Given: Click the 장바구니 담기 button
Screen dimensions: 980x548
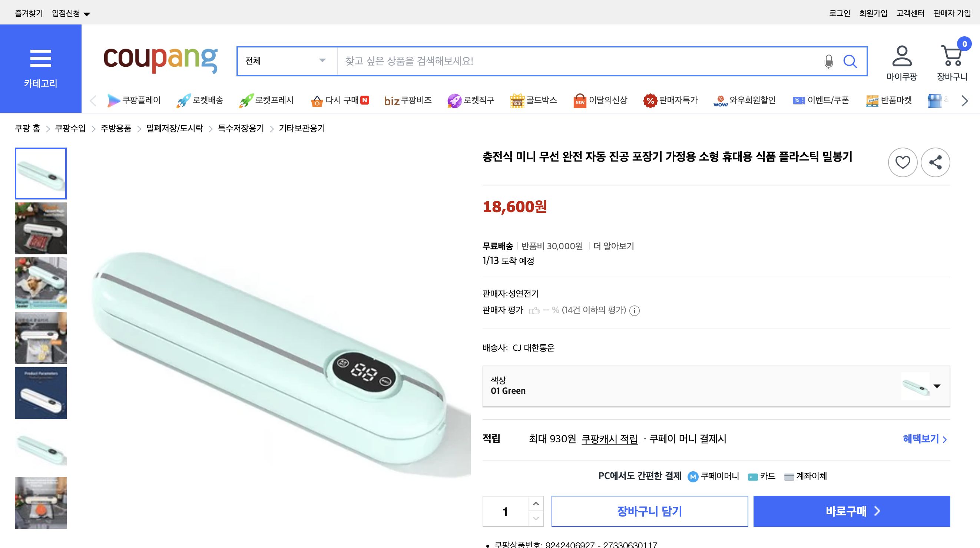Looking at the screenshot, I should tap(649, 511).
